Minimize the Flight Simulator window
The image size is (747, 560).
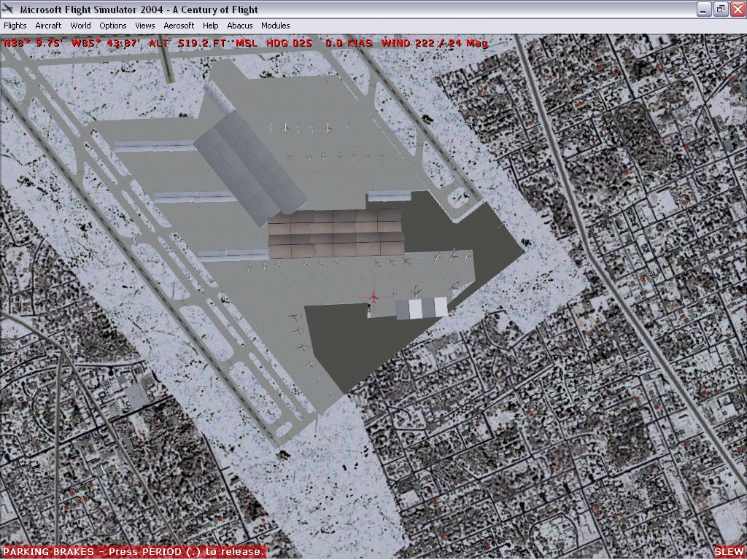point(704,9)
